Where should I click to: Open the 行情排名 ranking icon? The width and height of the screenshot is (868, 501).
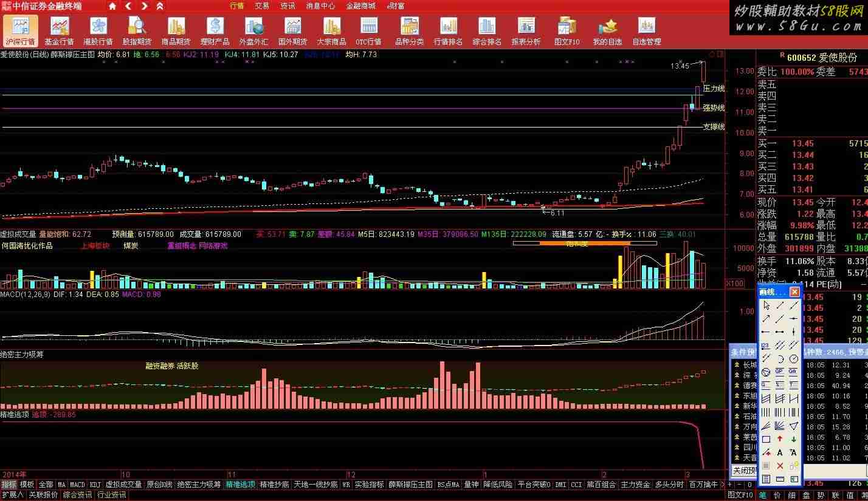pyautogui.click(x=448, y=31)
